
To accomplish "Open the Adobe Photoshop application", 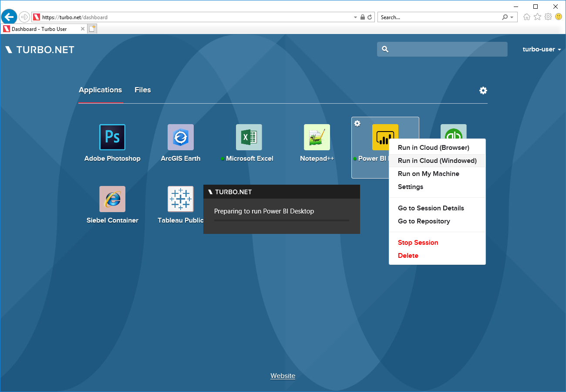I will pyautogui.click(x=112, y=137).
